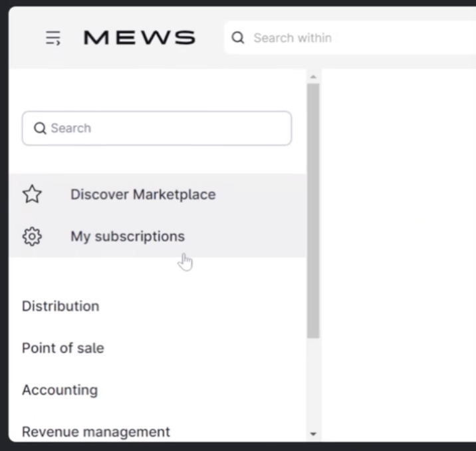Click the magnifier icon in the sidebar search
The height and width of the screenshot is (451, 476).
pos(40,128)
